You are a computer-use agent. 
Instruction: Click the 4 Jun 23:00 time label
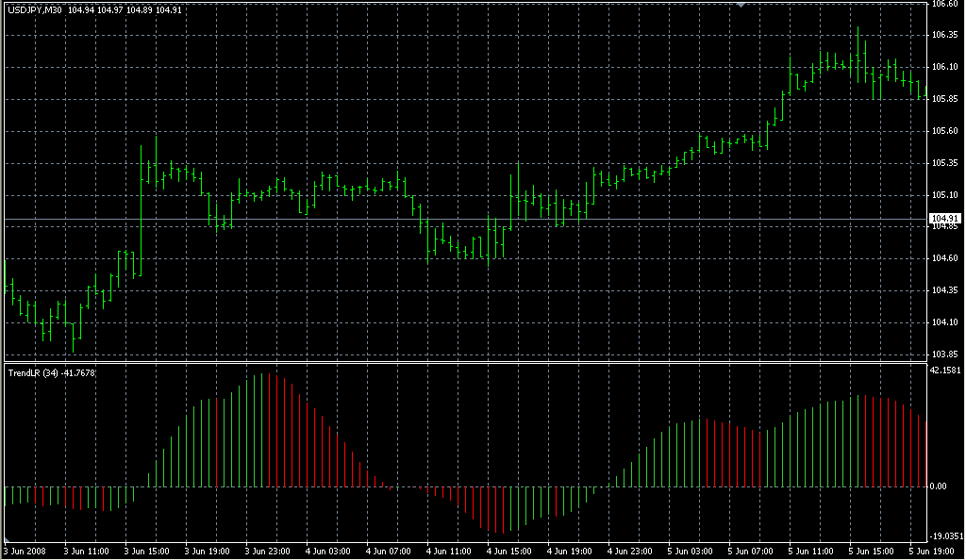pos(629,552)
